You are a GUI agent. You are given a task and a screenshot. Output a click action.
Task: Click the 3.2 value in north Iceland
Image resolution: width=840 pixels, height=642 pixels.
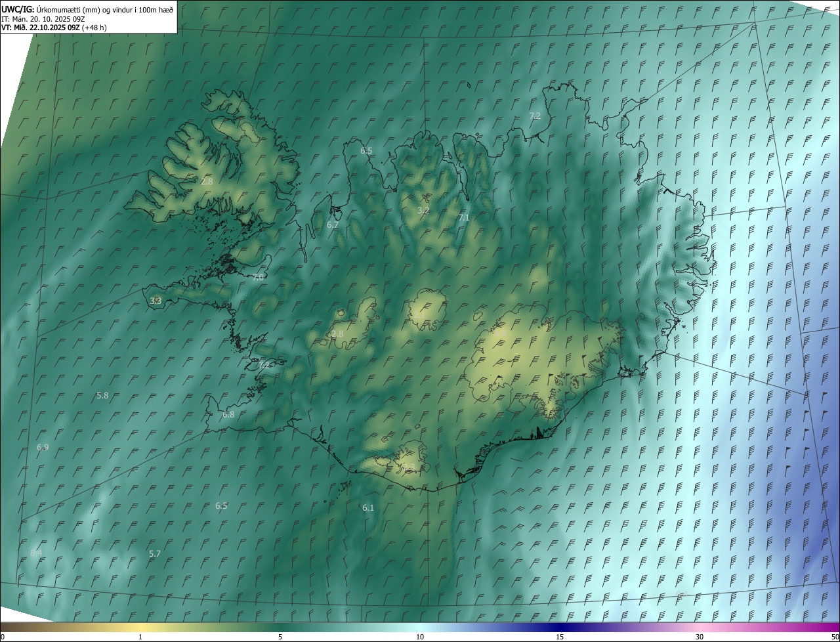[x=423, y=210]
